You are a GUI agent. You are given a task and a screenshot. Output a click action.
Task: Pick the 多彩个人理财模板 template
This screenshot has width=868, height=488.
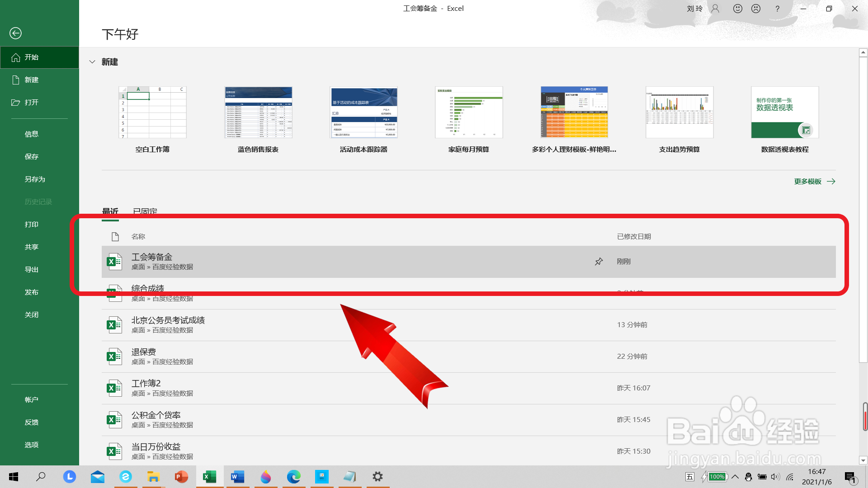coord(574,113)
